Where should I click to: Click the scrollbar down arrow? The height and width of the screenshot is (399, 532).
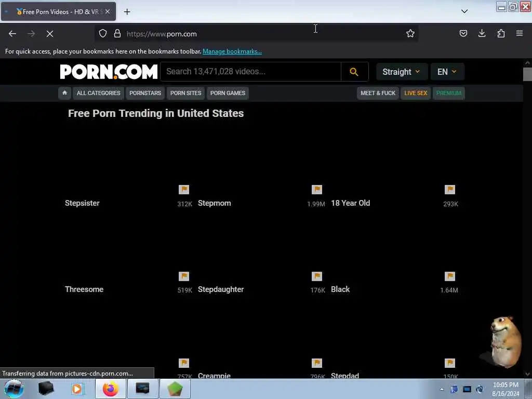point(527,375)
